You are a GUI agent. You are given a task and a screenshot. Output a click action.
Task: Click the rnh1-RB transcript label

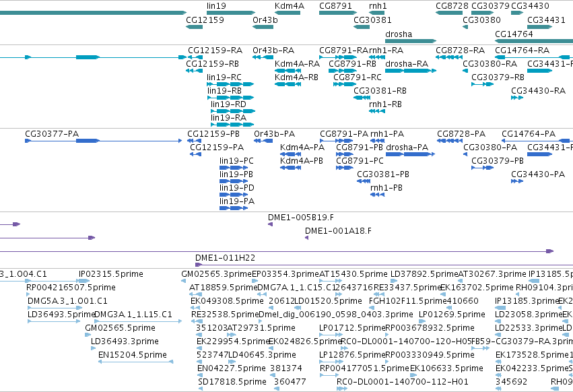point(385,104)
